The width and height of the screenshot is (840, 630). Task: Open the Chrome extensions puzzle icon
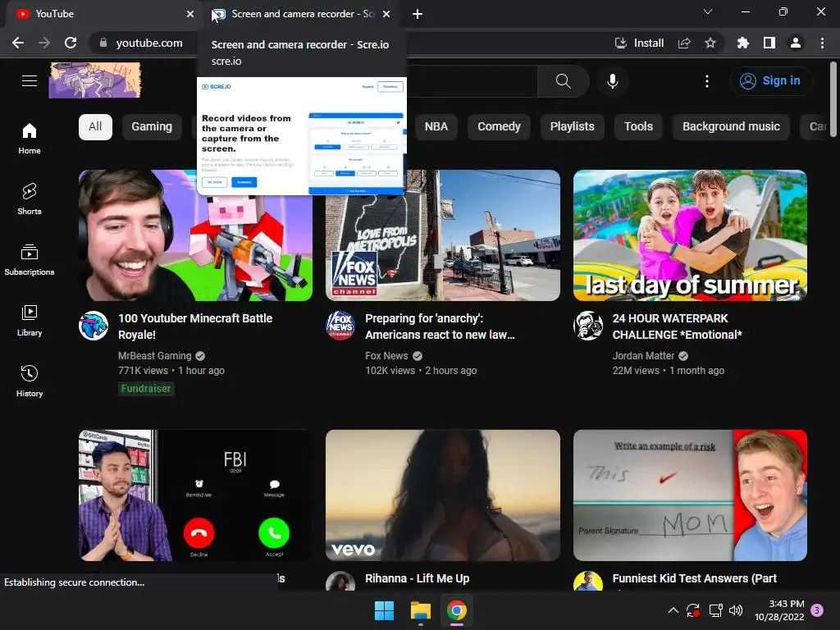[743, 43]
